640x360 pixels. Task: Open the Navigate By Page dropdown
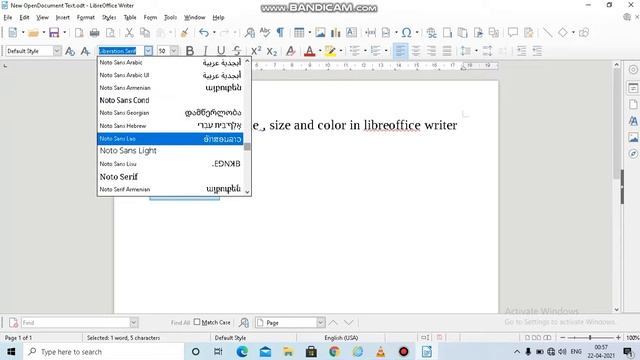(321, 322)
